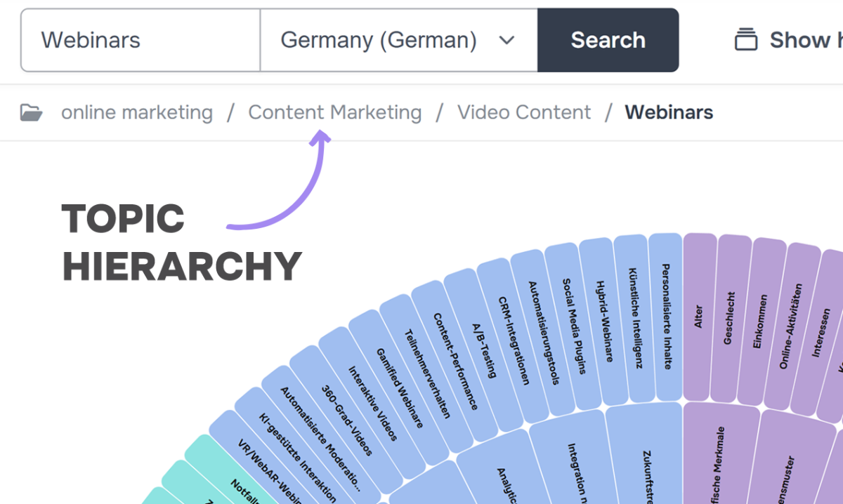Click the Show history stack icon
843x504 pixels.
[746, 40]
